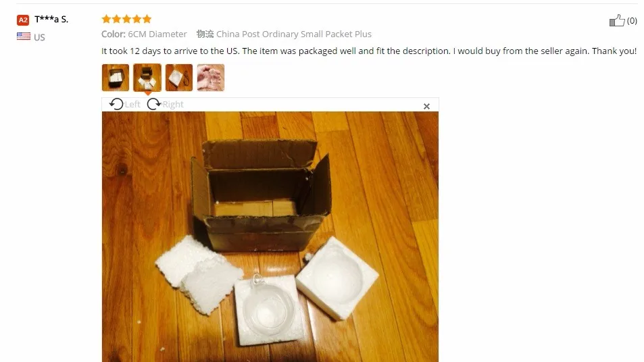
Task: Click the US country label
Action: (39, 37)
